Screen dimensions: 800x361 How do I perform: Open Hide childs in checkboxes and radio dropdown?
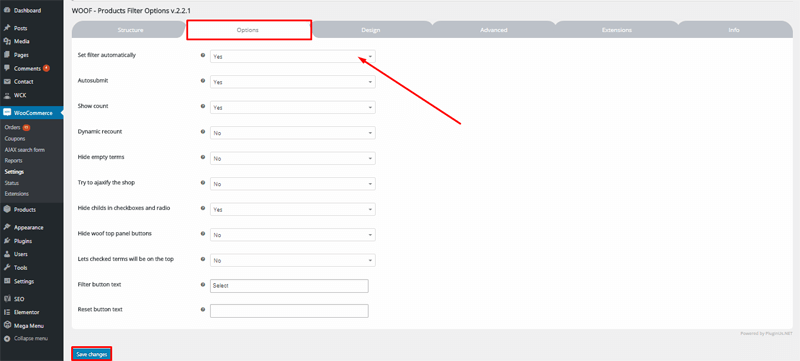pos(293,209)
